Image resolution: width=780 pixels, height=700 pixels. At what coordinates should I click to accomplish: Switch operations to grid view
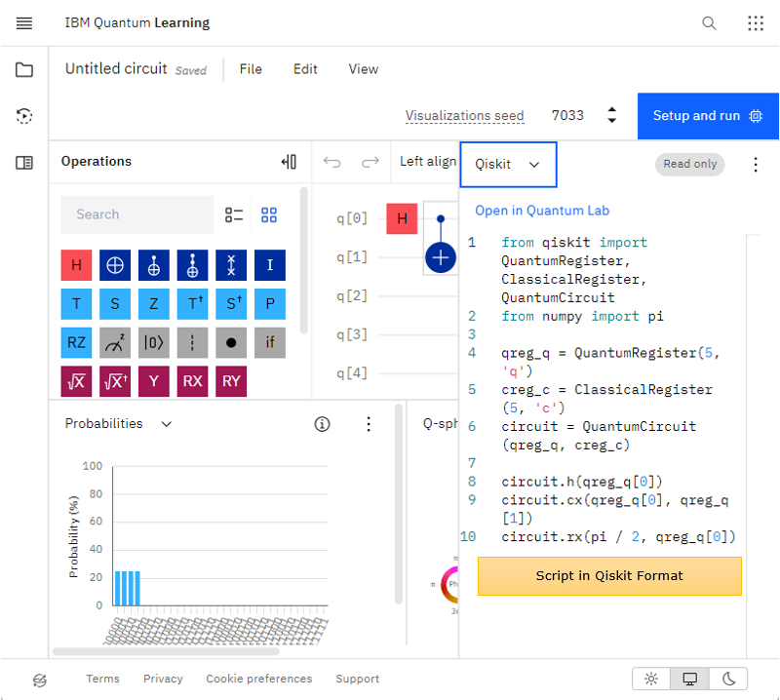pyautogui.click(x=269, y=214)
